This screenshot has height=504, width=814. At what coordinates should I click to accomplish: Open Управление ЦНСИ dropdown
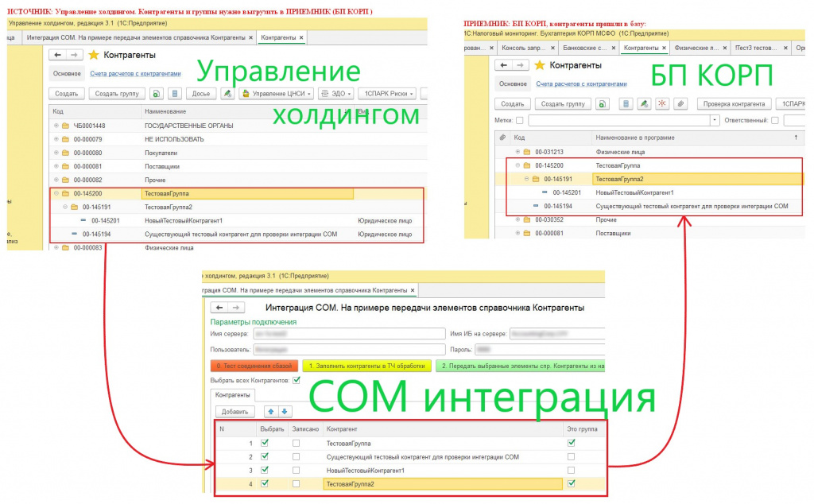click(277, 94)
